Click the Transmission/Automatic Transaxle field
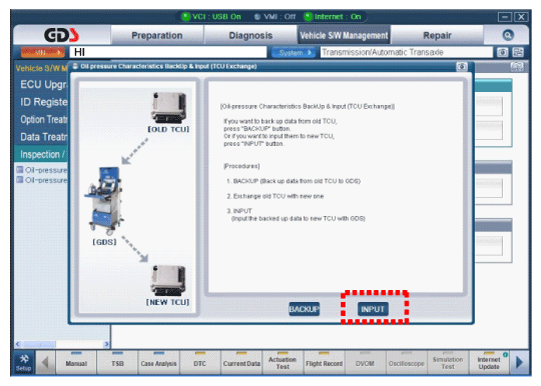The width and height of the screenshot is (541, 386). [x=406, y=52]
